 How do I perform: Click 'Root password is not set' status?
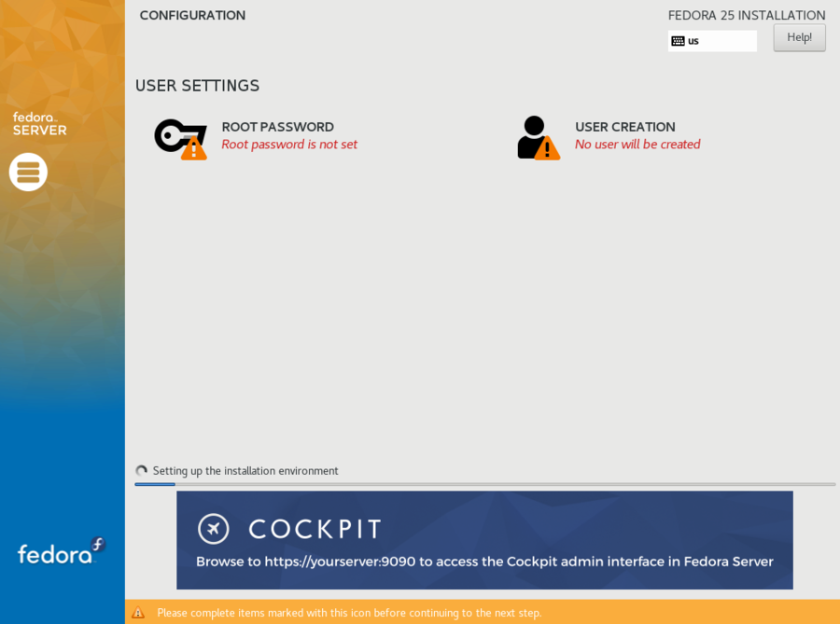pyautogui.click(x=289, y=145)
